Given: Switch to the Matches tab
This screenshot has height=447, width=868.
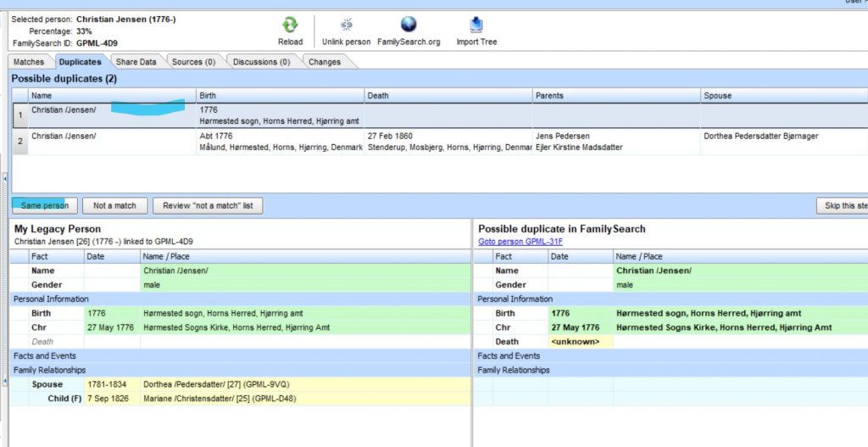Looking at the screenshot, I should coord(29,62).
